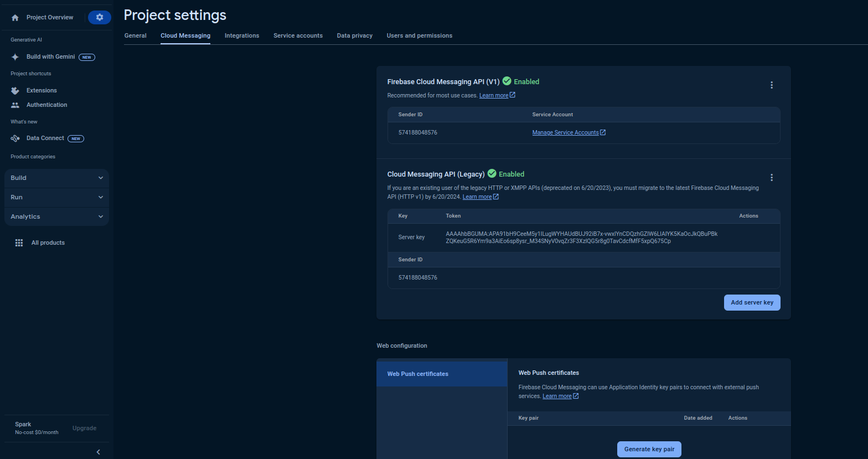
Task: Select the Cloud Messaging tab
Action: (185, 35)
